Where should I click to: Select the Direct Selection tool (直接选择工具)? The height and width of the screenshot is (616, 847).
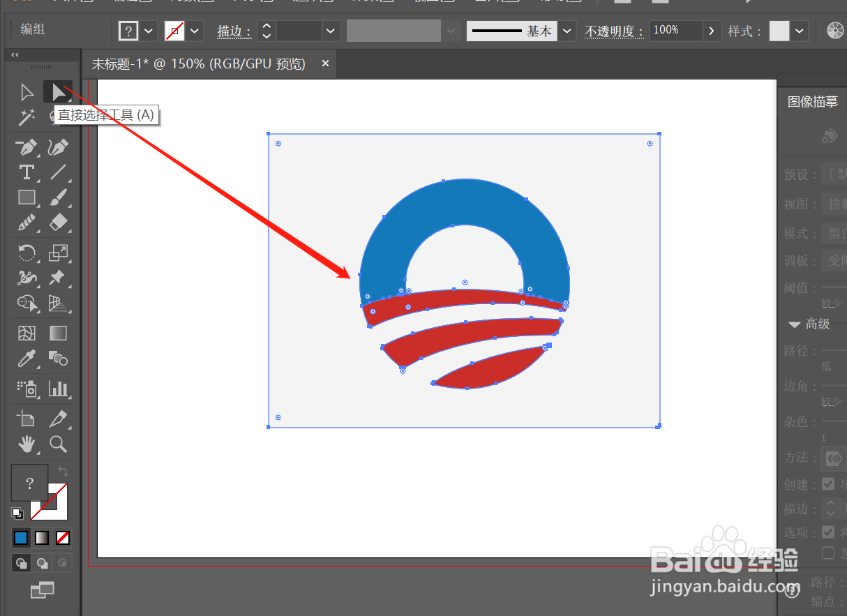pyautogui.click(x=58, y=92)
